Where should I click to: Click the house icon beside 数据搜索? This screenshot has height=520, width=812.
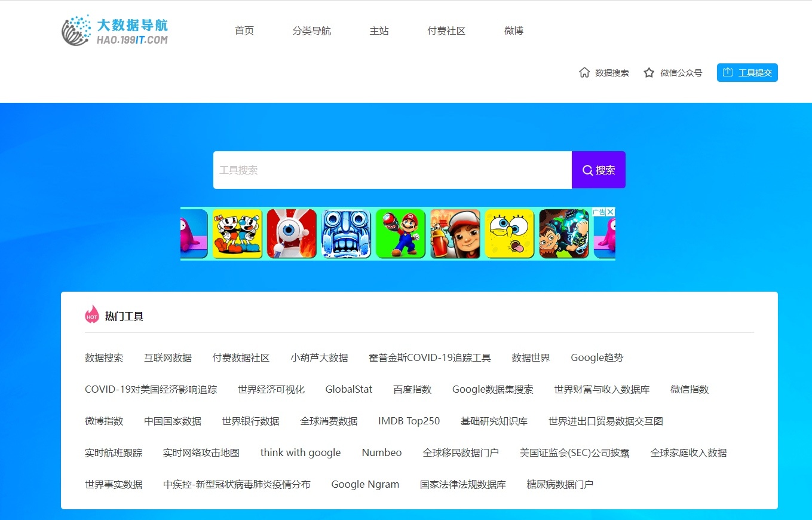click(x=584, y=72)
